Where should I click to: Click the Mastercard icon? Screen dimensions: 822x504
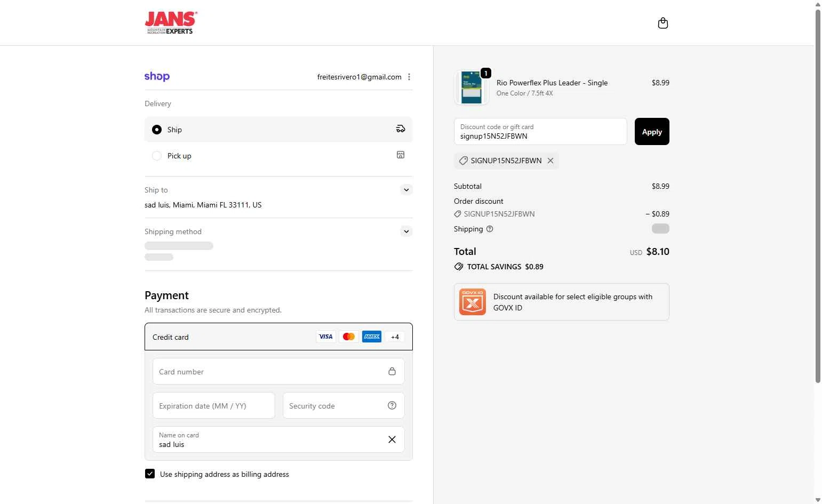pos(349,337)
